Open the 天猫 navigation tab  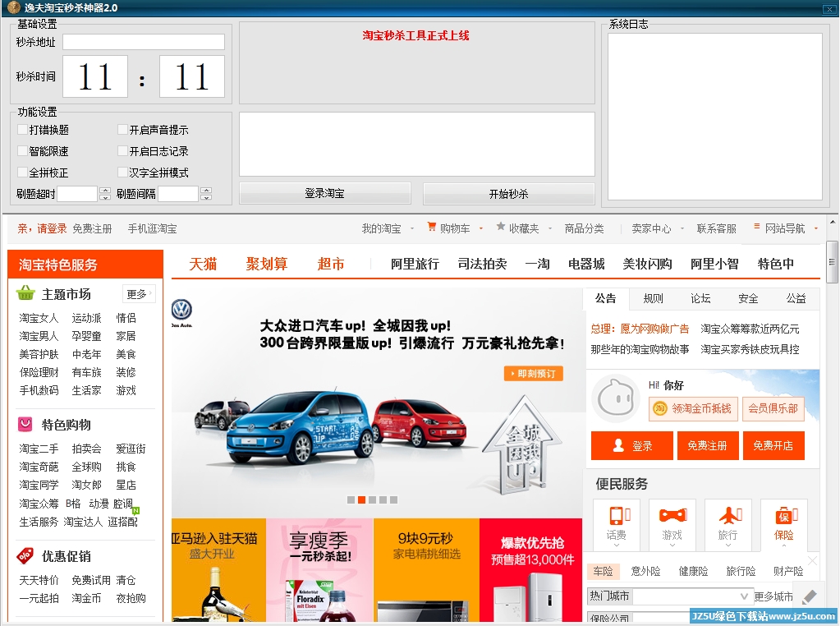click(203, 264)
